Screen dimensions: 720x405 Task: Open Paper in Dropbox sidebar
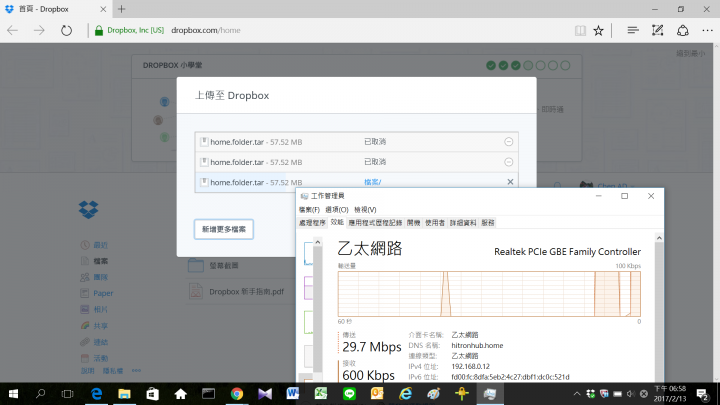103,293
